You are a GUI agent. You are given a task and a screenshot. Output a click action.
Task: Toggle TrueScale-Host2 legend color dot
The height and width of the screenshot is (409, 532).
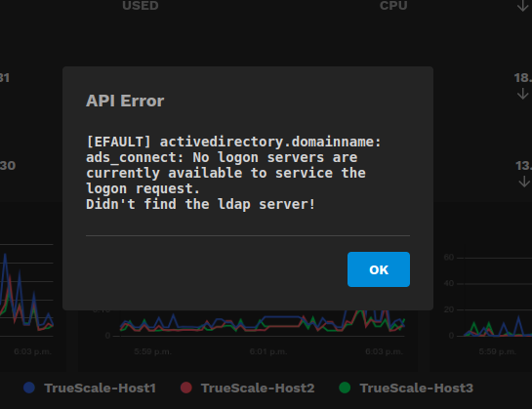click(185, 388)
